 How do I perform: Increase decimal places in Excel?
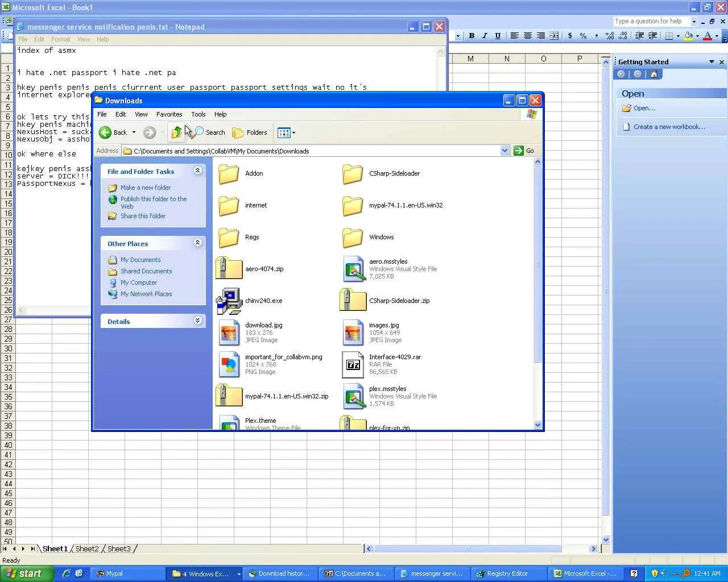(x=610, y=35)
